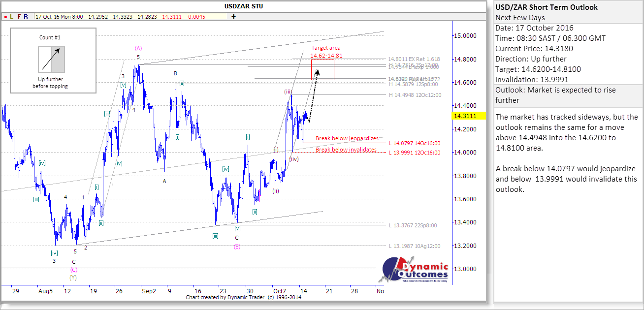This screenshot has width=644, height=310.
Task: Click the Dynamic Outcomes logo
Action: (x=416, y=272)
